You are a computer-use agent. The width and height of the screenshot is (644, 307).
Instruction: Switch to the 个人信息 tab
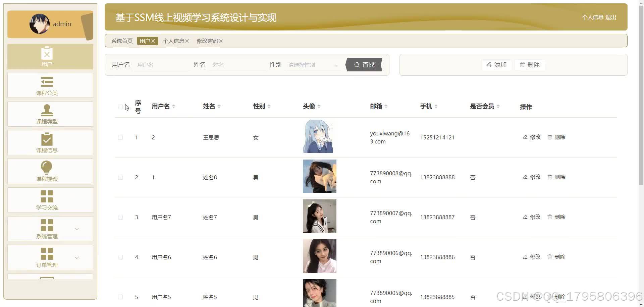coord(174,41)
